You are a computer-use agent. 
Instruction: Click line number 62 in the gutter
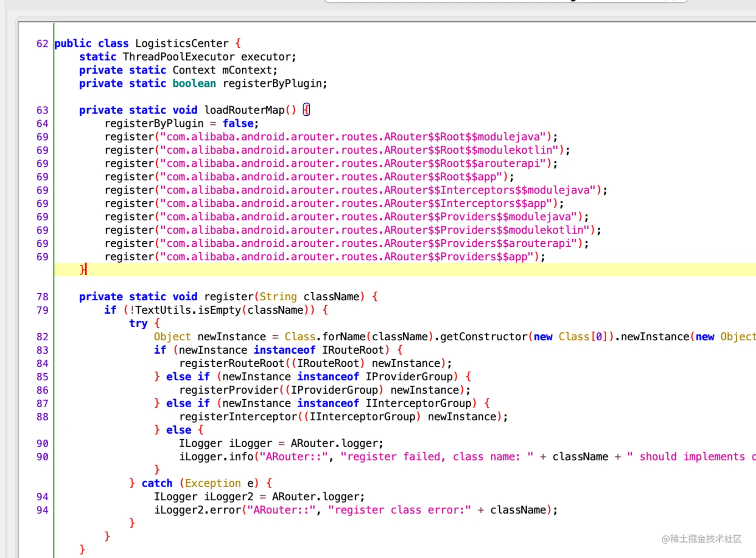[42, 43]
